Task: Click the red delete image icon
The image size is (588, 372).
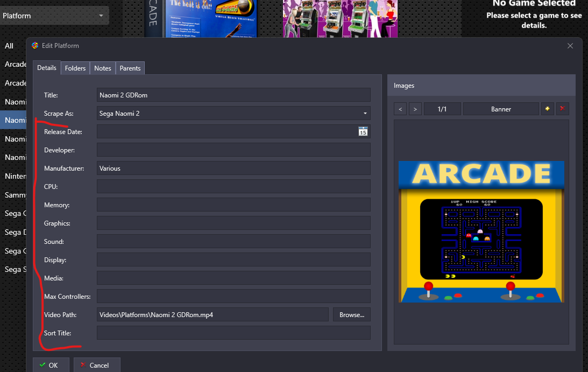Action: [x=562, y=109]
